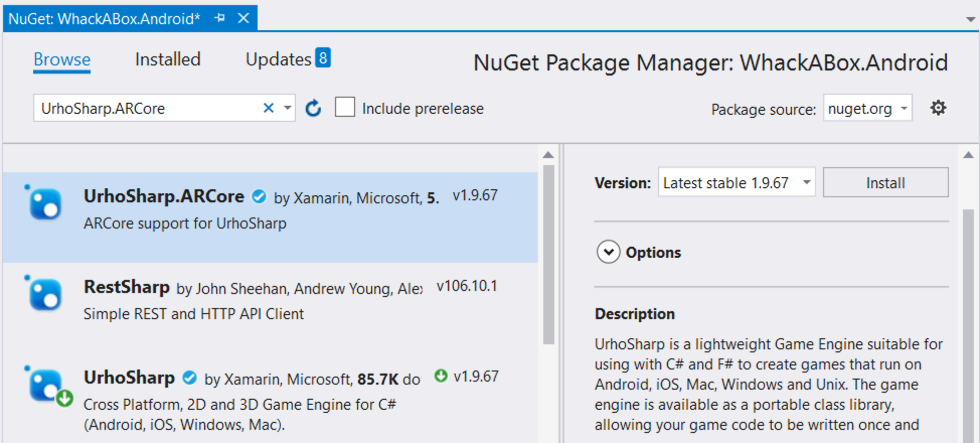The width and height of the screenshot is (980, 443).
Task: Refresh the package search results
Action: 313,108
